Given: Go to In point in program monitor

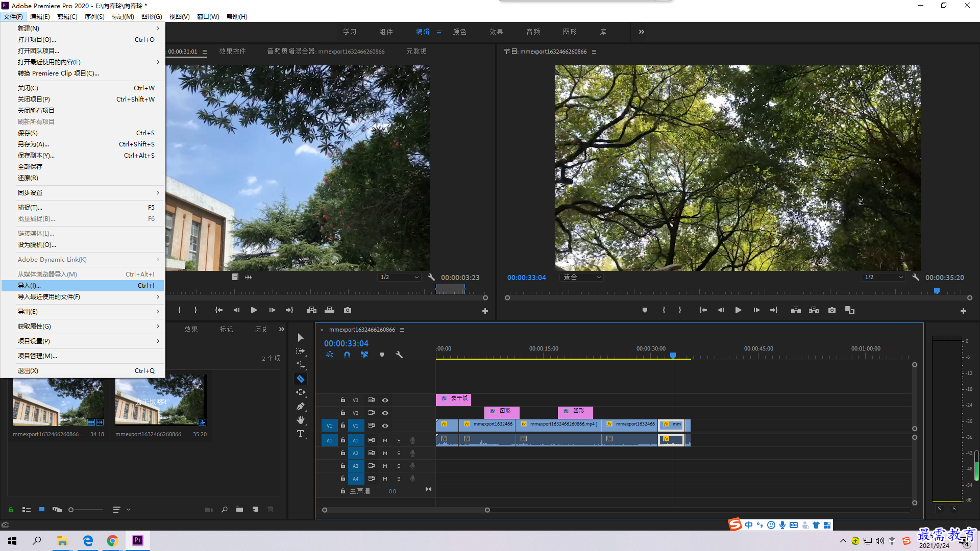Looking at the screenshot, I should point(703,310).
